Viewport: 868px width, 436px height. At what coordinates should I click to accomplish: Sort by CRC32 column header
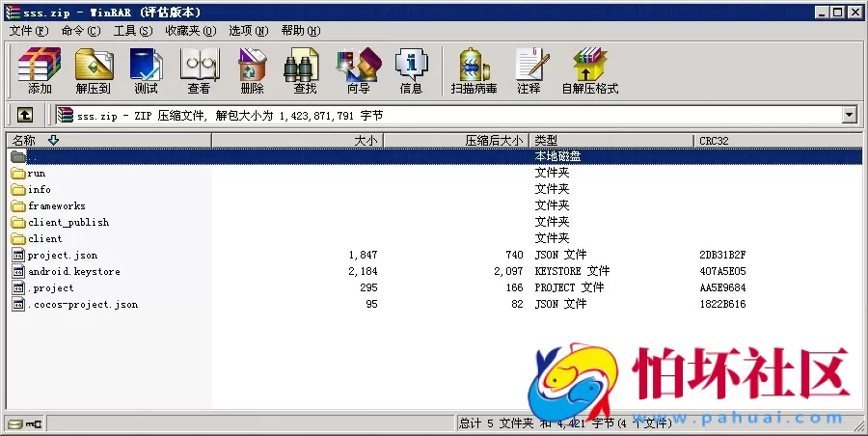(777, 140)
